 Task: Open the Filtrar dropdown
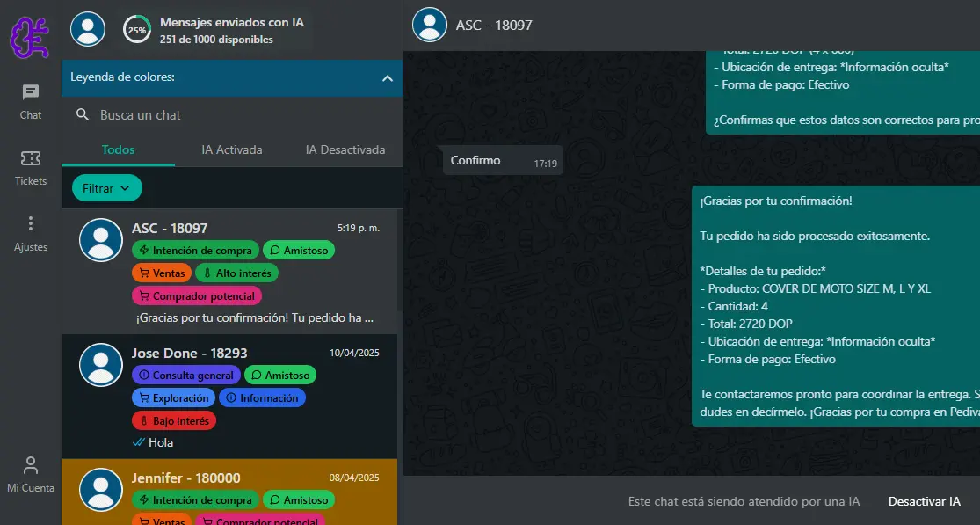107,188
